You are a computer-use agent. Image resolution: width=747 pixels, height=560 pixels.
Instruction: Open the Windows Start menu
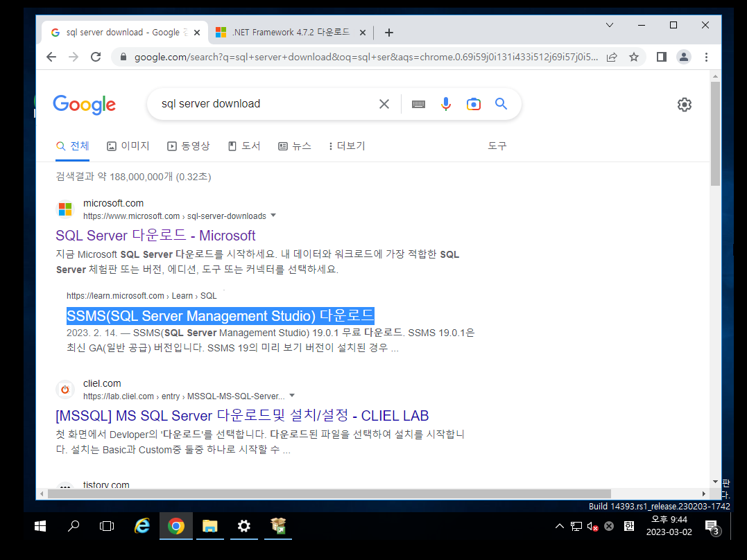pyautogui.click(x=40, y=526)
